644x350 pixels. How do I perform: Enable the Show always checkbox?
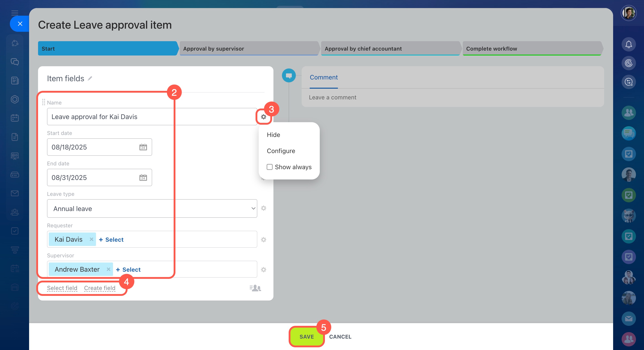pos(269,167)
